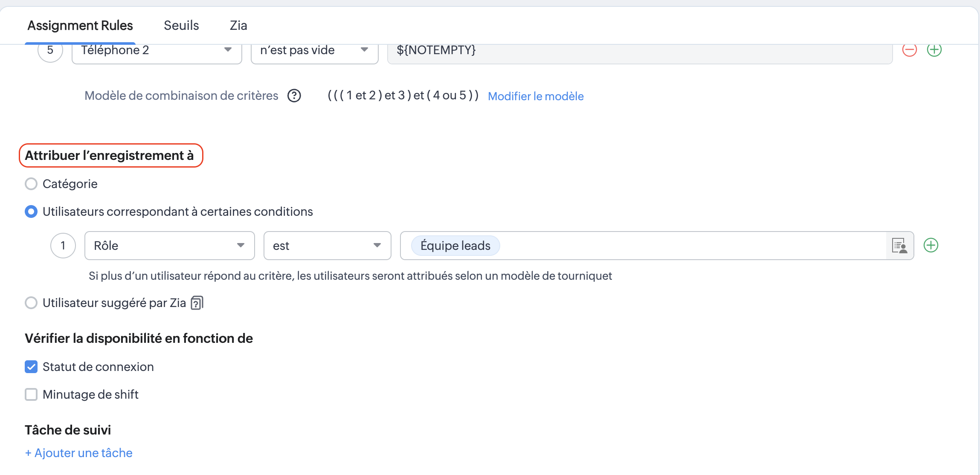Select the Catégorie radio button
Viewport: 980px width, 475px height.
31,184
